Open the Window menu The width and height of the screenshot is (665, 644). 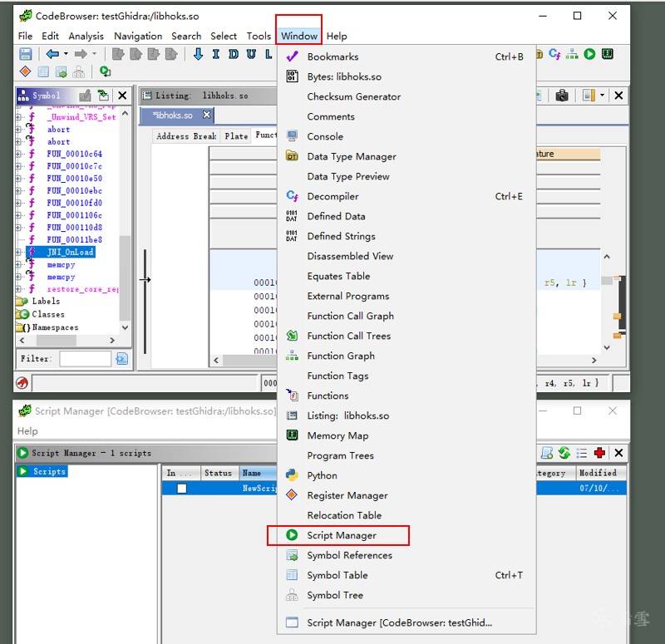299,36
